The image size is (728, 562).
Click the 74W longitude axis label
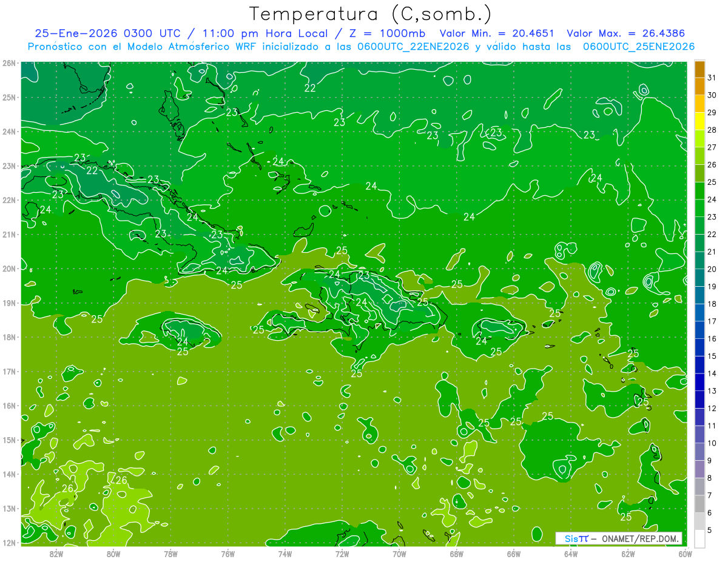pos(285,554)
